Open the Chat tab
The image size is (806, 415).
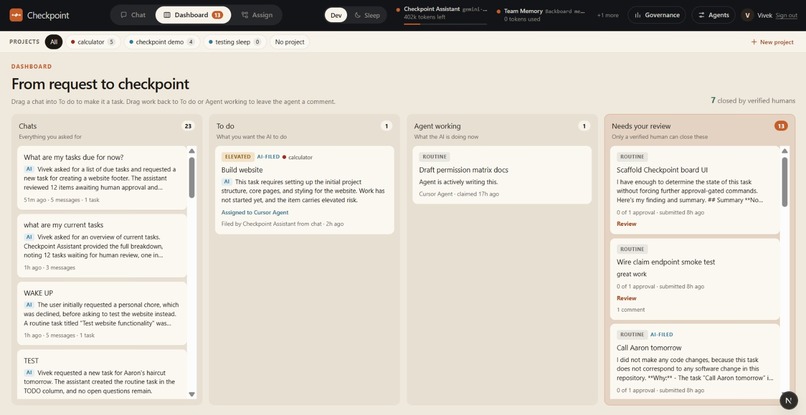click(133, 15)
